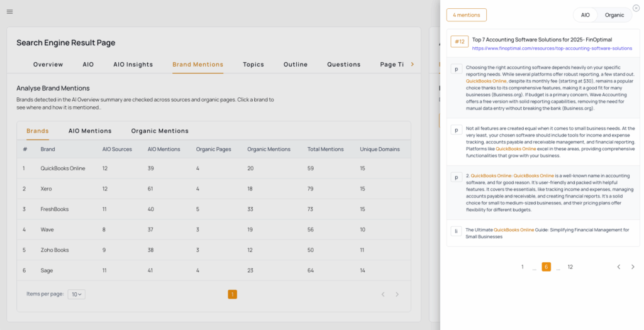The image size is (644, 330).
Task: Go to page 1 in mentions panel
Action: [523, 267]
